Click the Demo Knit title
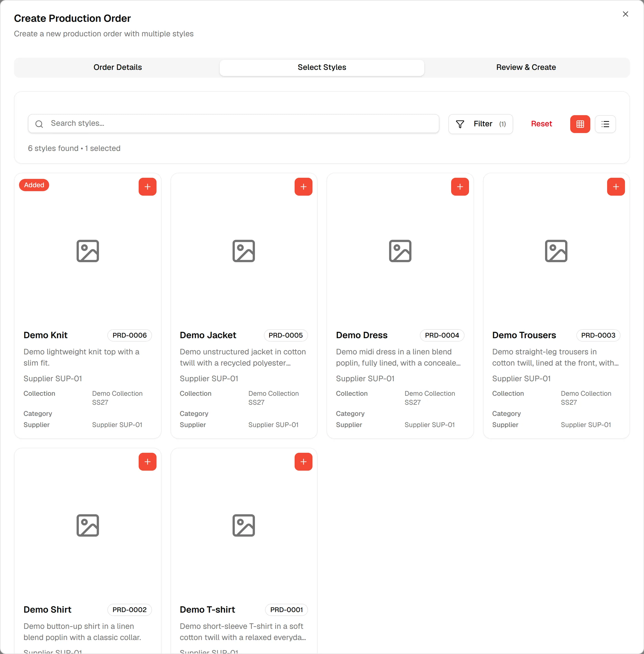644x654 pixels. point(45,335)
